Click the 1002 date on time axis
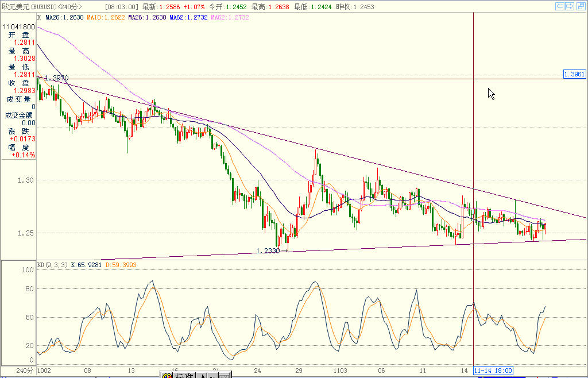This screenshot has height=378, width=588. pos(44,371)
